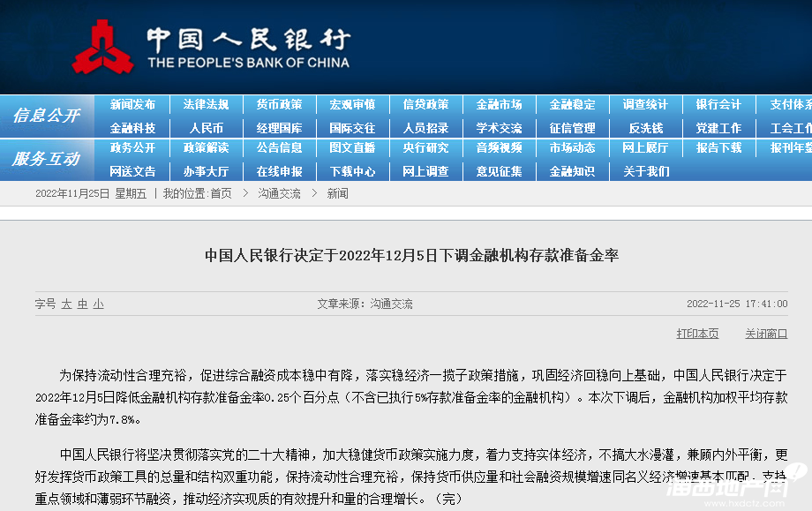Click THE PEOPLE'S BANK OF CHINA header text
The height and width of the screenshot is (511, 812).
point(249,63)
